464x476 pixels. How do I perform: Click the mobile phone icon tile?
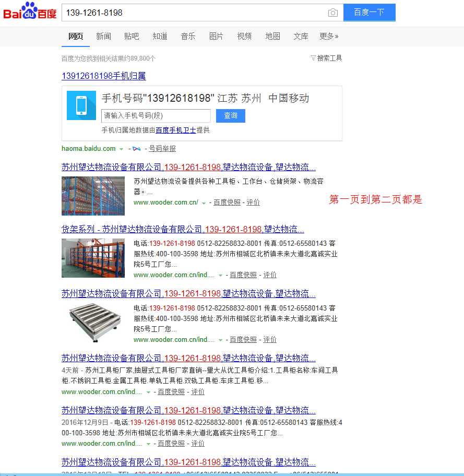click(x=81, y=105)
